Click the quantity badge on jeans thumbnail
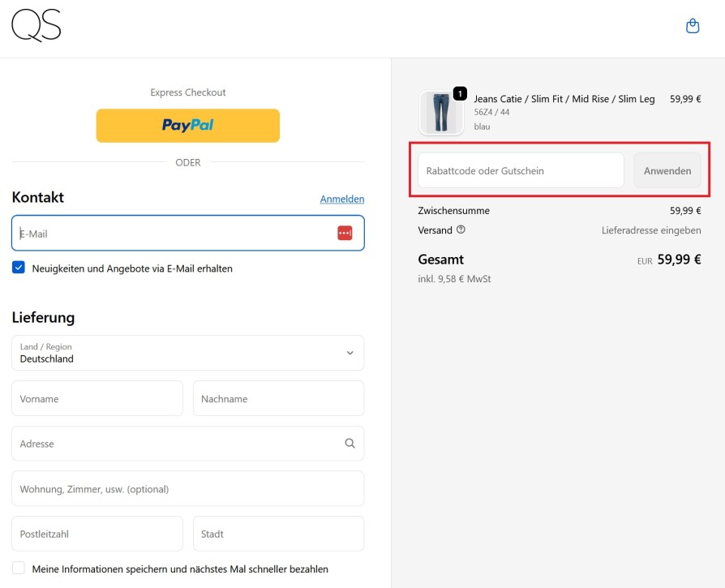The image size is (725, 588). 460,94
